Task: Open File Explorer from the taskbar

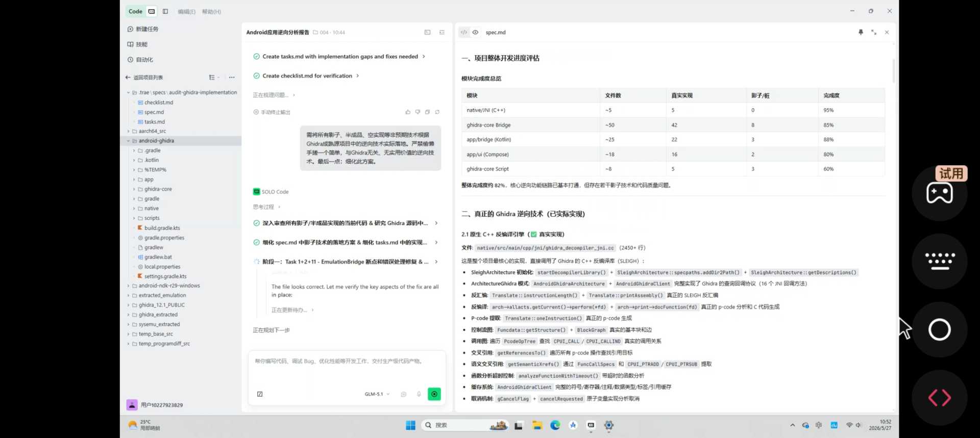Action: click(537, 425)
